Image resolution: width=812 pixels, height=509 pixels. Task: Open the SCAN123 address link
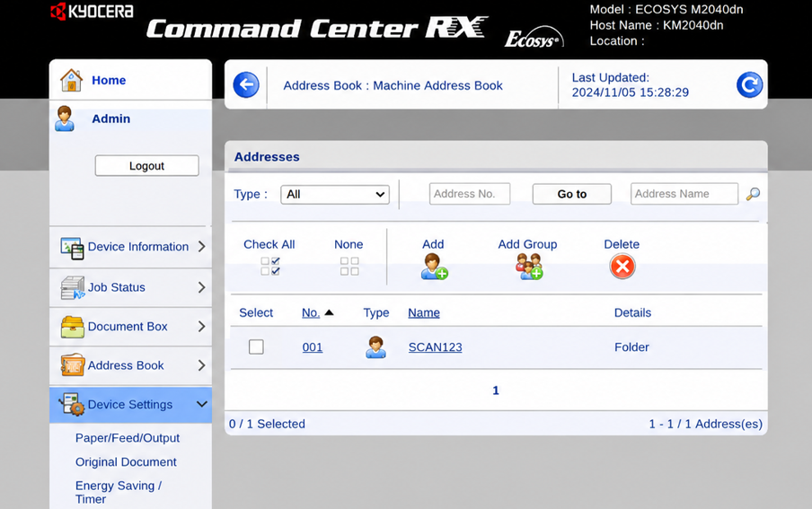(435, 347)
